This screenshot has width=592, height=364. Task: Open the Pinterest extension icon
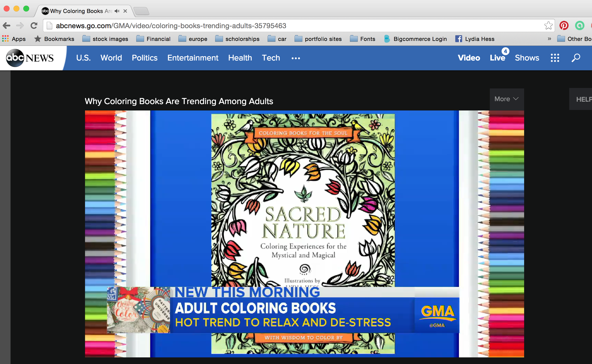564,25
